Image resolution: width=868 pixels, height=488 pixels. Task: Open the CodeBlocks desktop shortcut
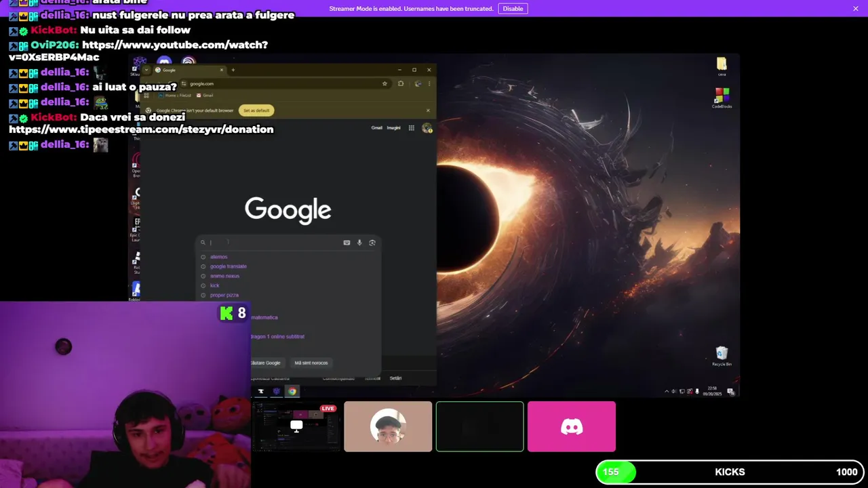tap(722, 98)
